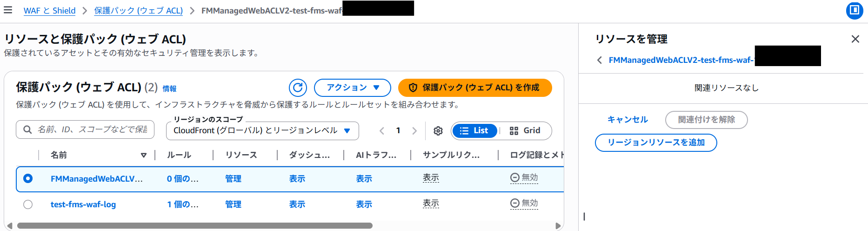868x231 pixels.
Task: Click 保護パック (ウェブ ACL) を作成 button
Action: (475, 88)
